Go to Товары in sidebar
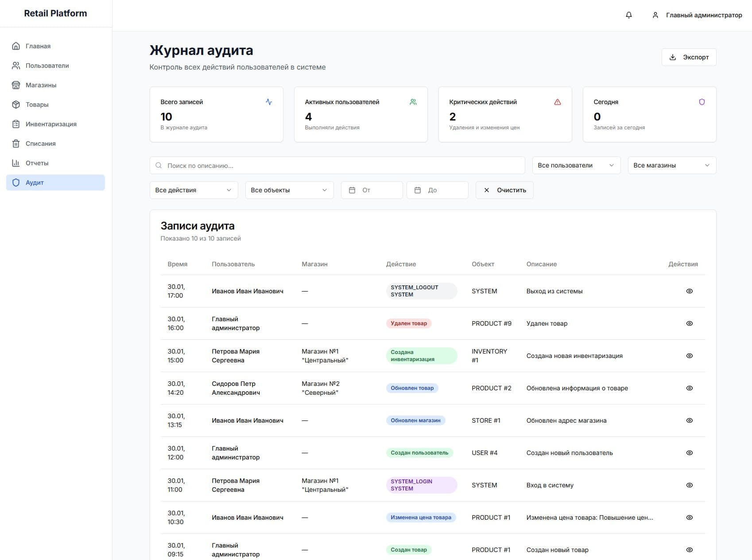The image size is (752, 560). pyautogui.click(x=37, y=105)
